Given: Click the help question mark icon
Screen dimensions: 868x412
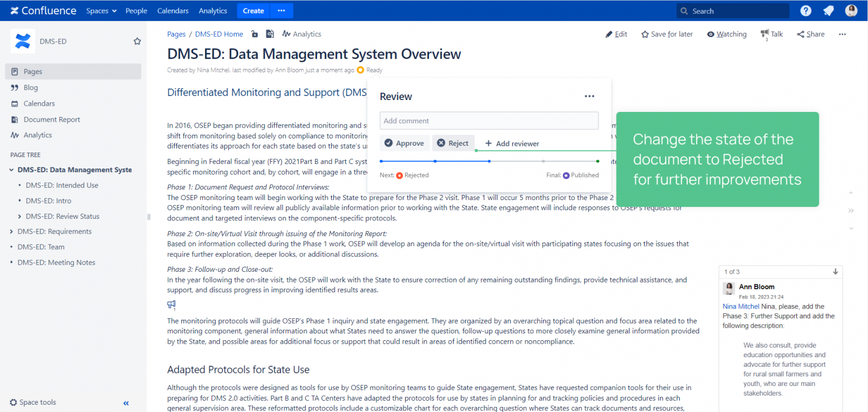Looking at the screenshot, I should (x=806, y=11).
